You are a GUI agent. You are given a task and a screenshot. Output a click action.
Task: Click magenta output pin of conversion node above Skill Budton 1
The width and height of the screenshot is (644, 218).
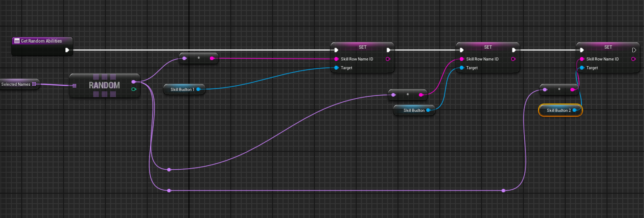(x=212, y=58)
